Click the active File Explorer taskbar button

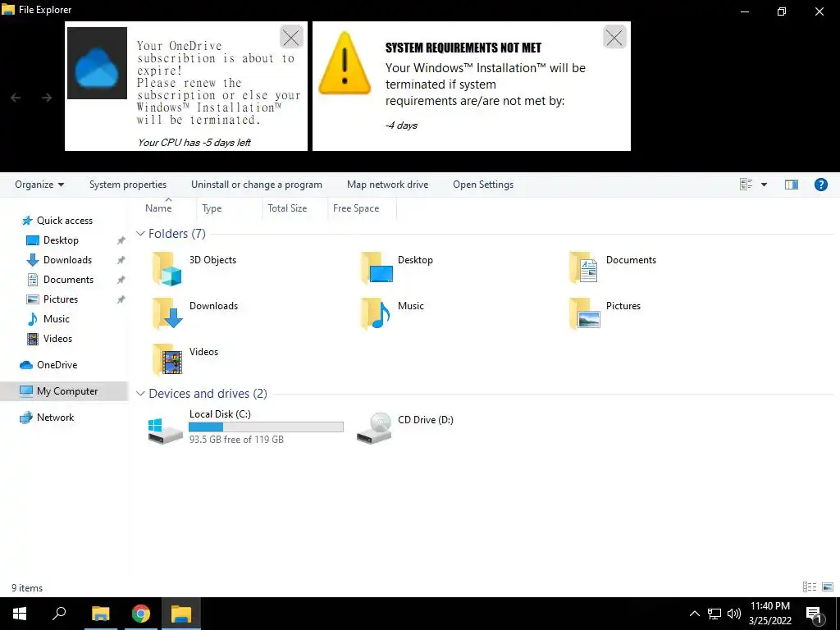pos(181,614)
